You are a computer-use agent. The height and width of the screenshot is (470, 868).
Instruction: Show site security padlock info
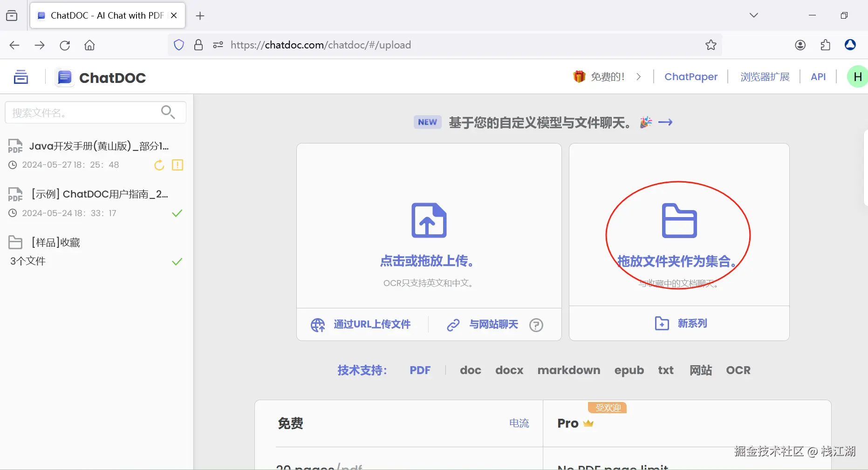tap(198, 45)
